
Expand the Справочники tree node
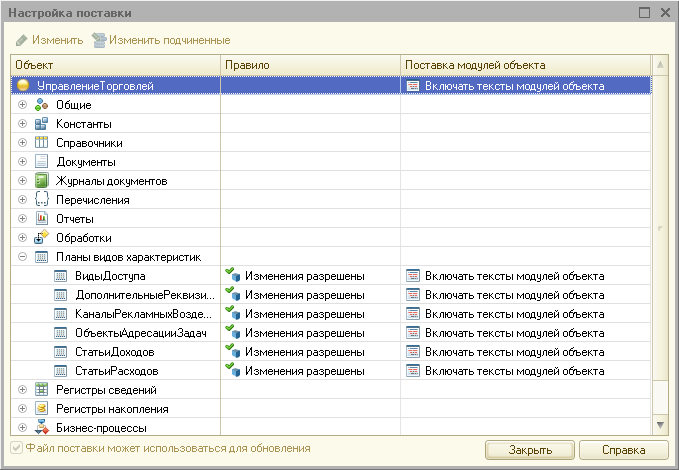click(x=23, y=143)
